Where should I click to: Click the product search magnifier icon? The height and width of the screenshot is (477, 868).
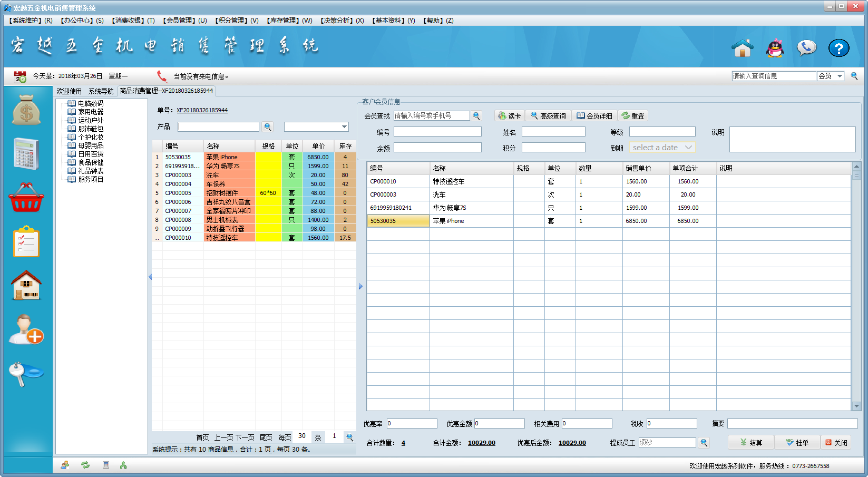pyautogui.click(x=268, y=126)
